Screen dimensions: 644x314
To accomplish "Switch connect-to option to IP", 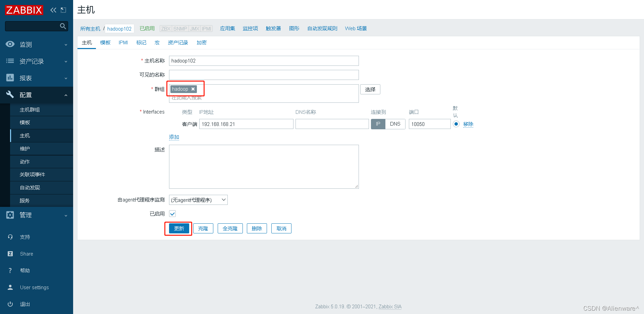I will coord(378,124).
